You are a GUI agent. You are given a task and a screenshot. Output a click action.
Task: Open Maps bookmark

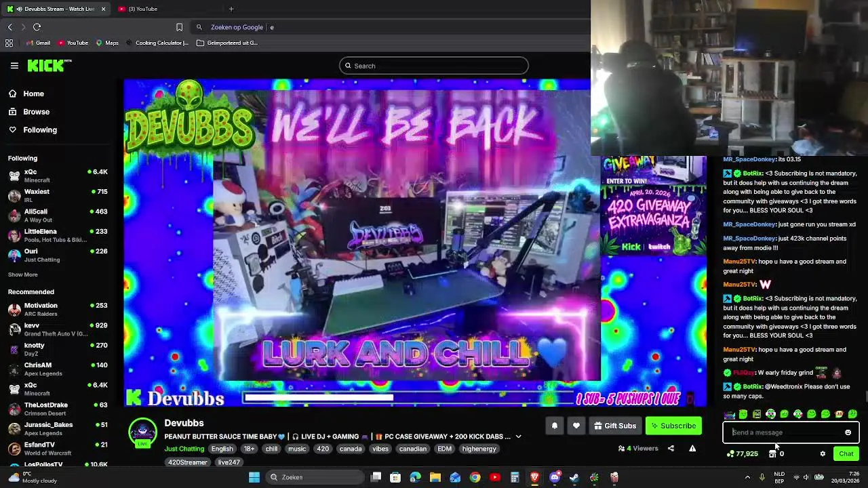pos(107,43)
